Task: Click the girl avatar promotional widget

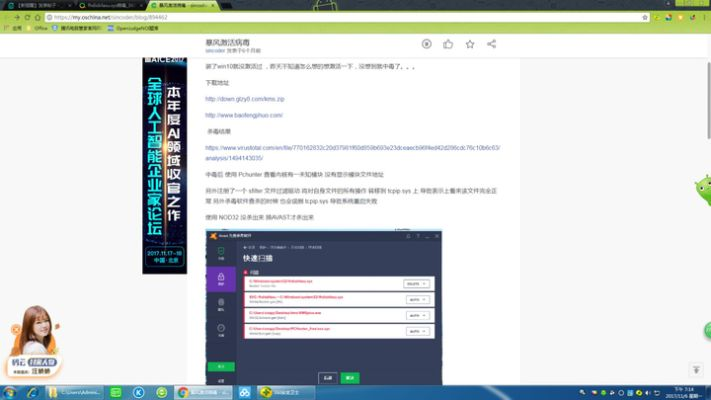Action: [34, 341]
